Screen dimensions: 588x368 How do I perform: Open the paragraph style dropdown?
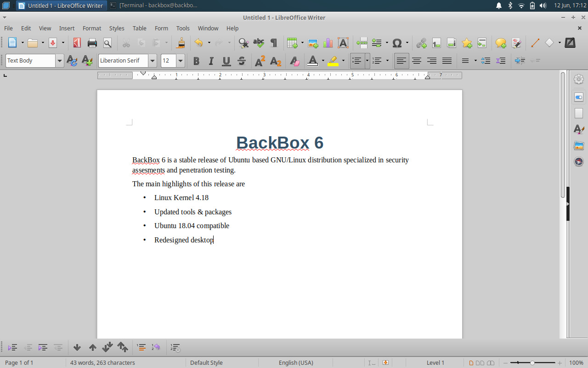click(x=60, y=60)
